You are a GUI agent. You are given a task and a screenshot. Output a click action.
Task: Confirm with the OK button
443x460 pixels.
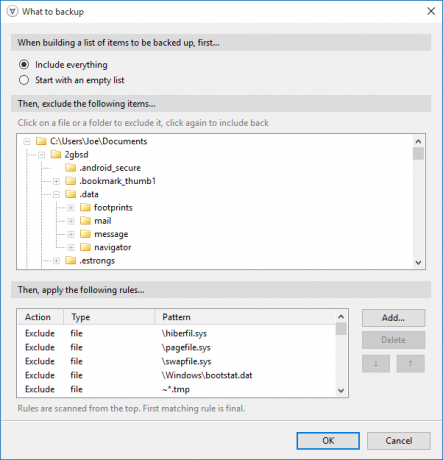(328, 441)
